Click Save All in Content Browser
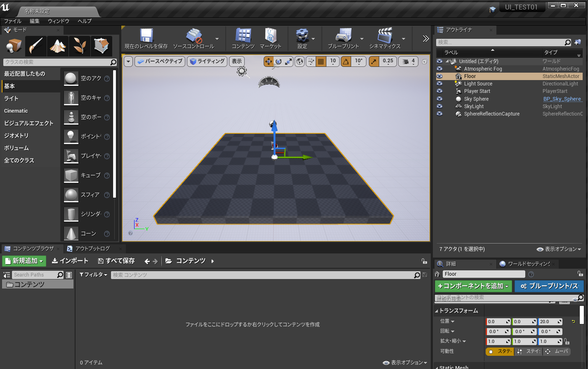The image size is (588, 369). pos(116,261)
